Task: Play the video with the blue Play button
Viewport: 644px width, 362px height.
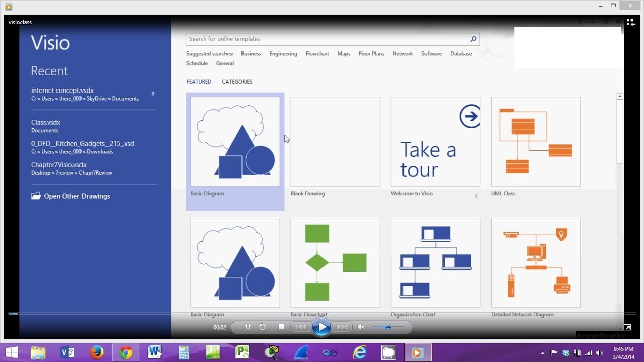Action: 321,327
